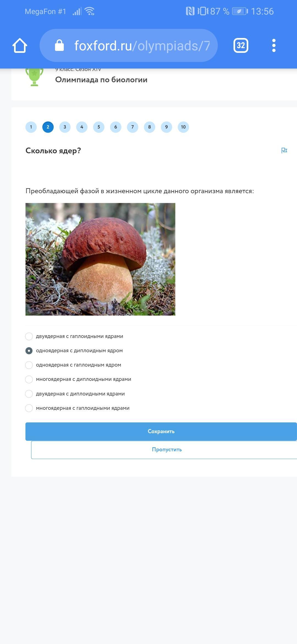Tap the mushroom photo

(100, 259)
